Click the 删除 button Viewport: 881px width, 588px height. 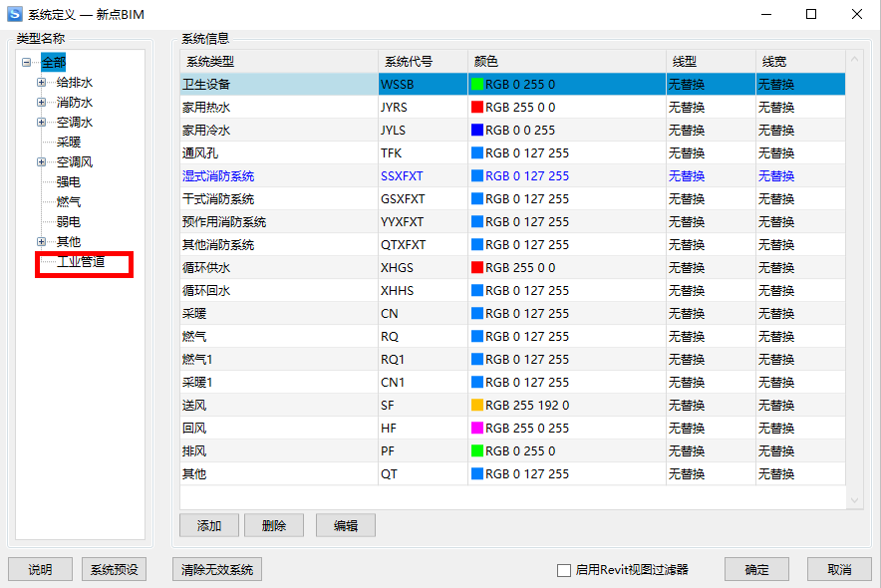[x=274, y=525]
